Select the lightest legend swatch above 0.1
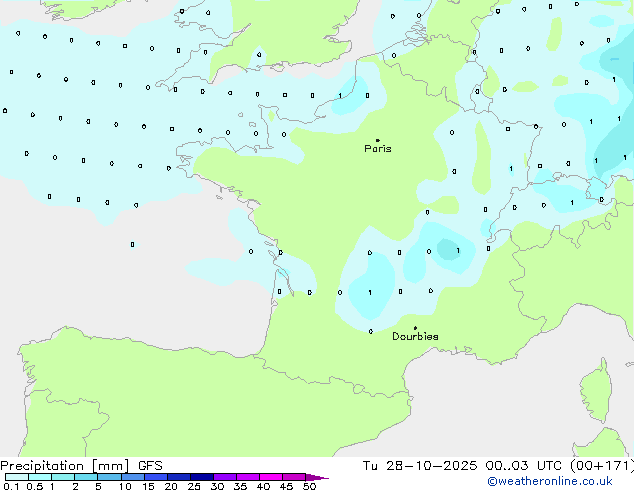634x490 pixels. point(17,477)
